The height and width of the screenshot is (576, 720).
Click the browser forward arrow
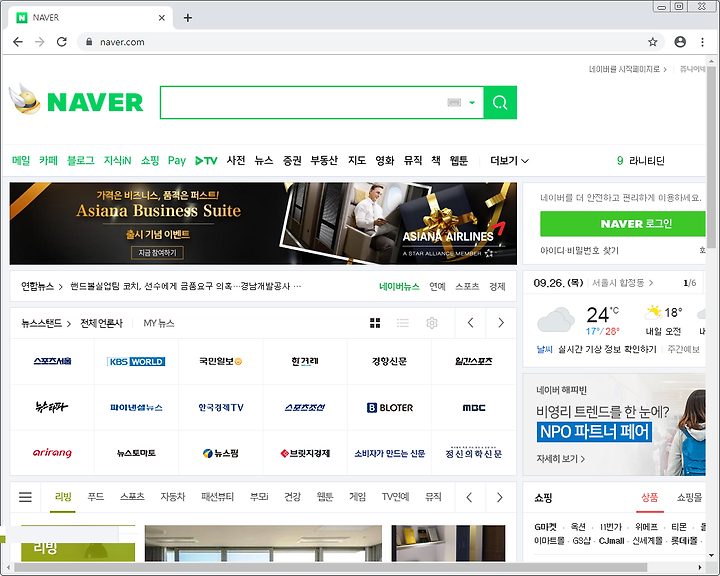[x=40, y=42]
